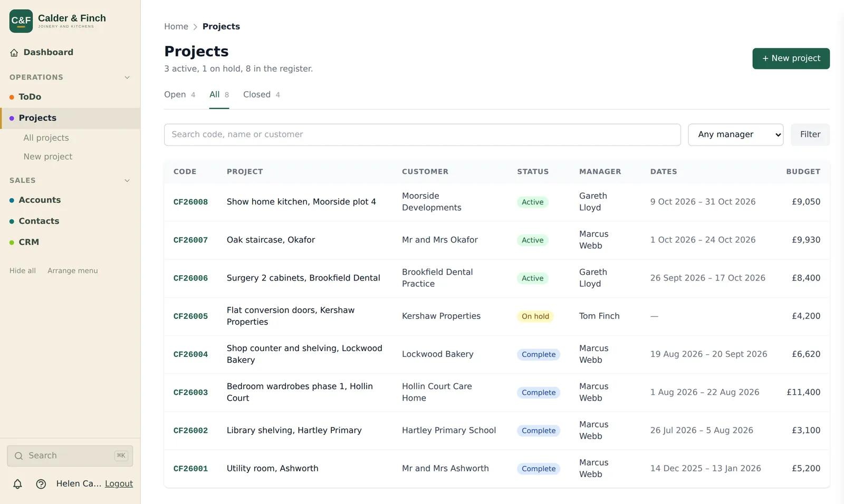This screenshot has height=504, width=844.
Task: Open project code CF26001
Action: 190,469
